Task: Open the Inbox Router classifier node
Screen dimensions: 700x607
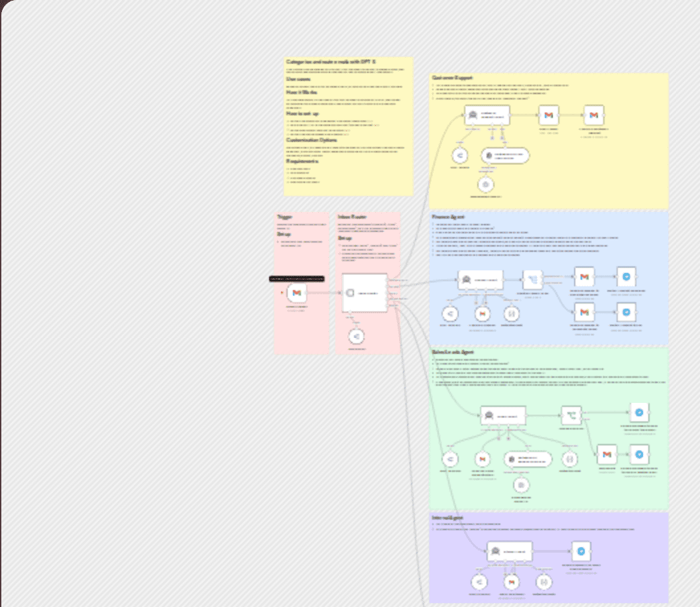Action: pos(365,293)
